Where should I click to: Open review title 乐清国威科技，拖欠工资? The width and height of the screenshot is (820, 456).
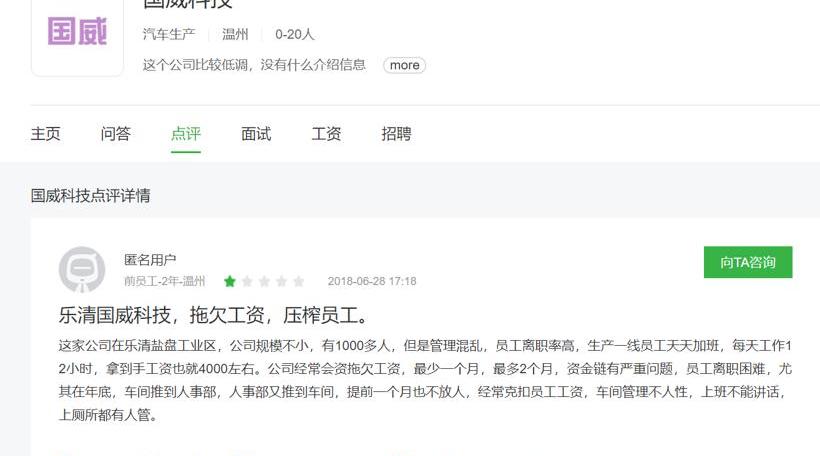click(x=213, y=315)
